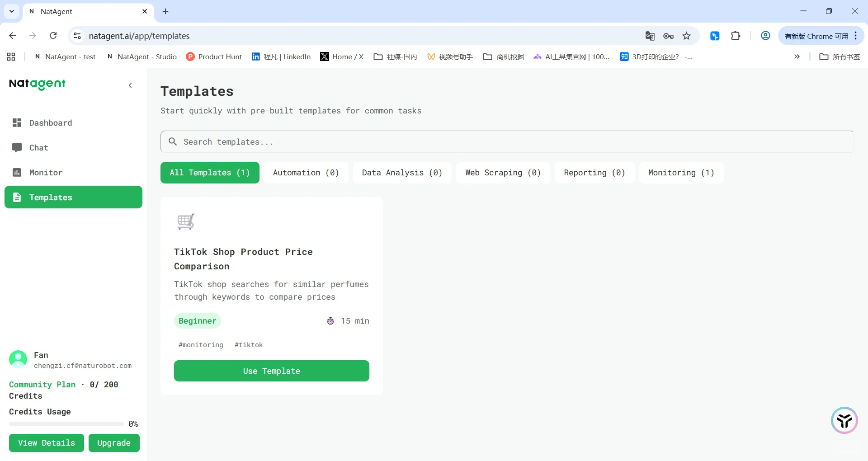Click the #monitoring tag
Image resolution: width=868 pixels, height=461 pixels.
pyautogui.click(x=201, y=345)
